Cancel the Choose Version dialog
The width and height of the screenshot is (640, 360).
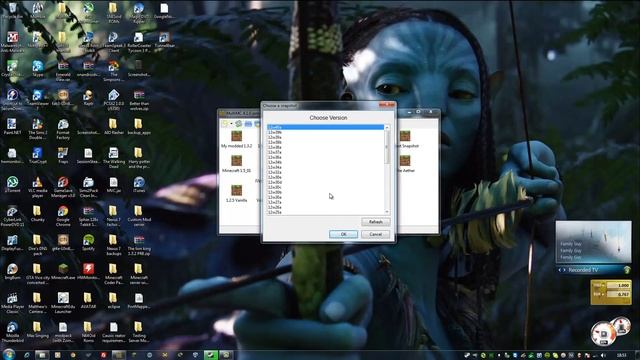pos(376,234)
